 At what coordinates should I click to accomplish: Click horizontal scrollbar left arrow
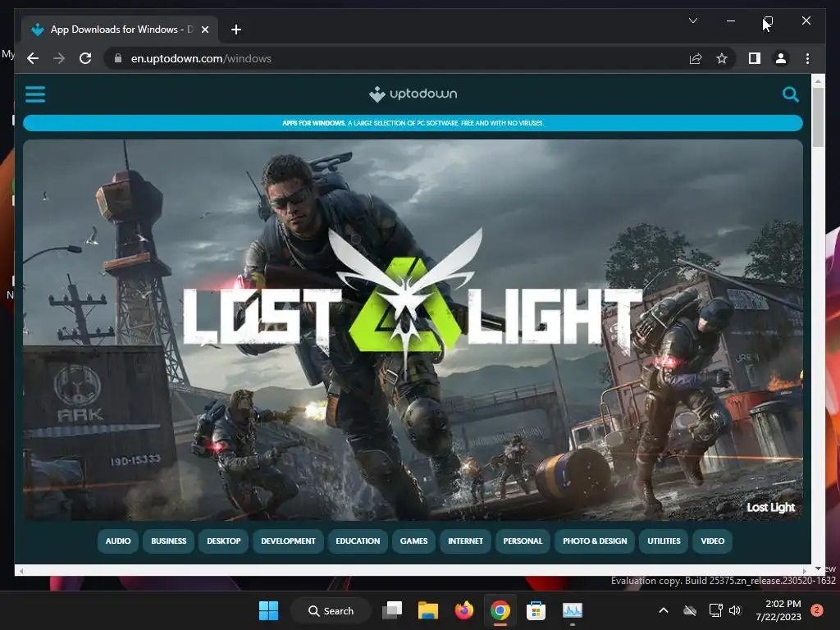(21, 571)
